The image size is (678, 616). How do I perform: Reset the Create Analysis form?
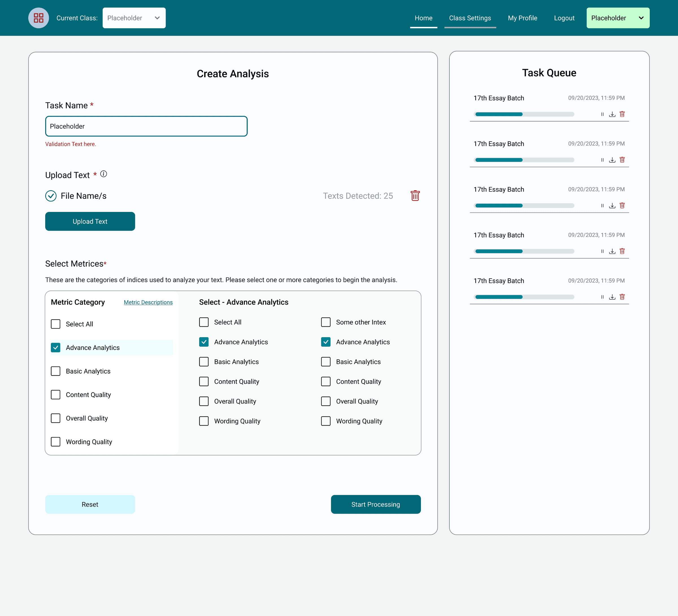(x=90, y=504)
